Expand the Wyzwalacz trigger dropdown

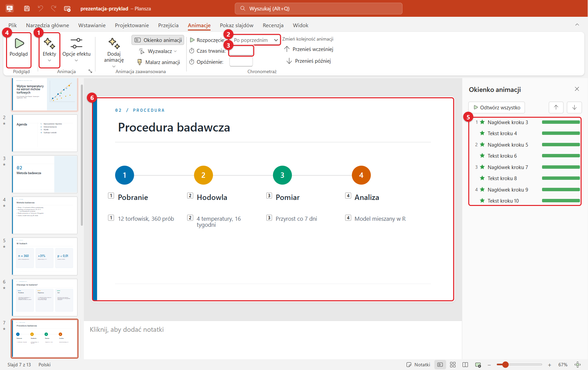click(157, 51)
